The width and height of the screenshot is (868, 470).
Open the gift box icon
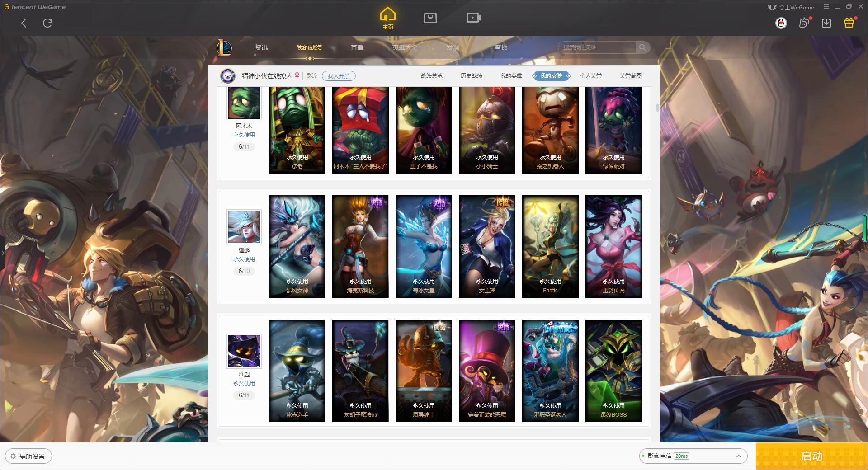point(849,23)
